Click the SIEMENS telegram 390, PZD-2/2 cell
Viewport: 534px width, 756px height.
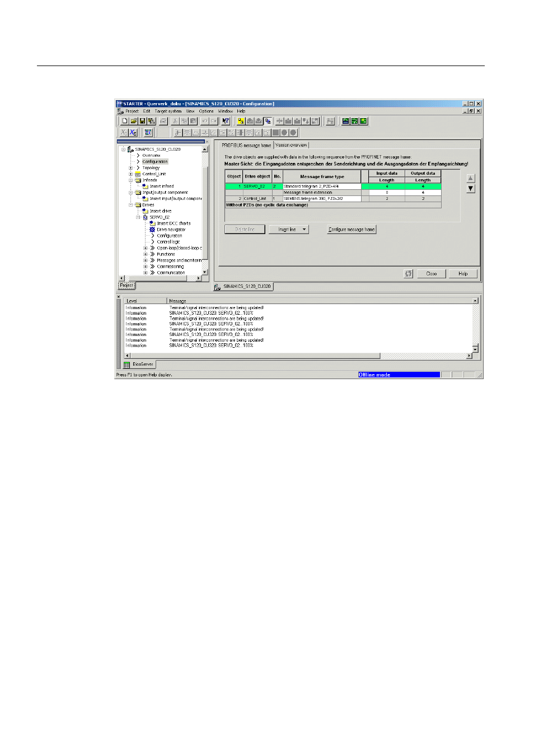(x=322, y=199)
